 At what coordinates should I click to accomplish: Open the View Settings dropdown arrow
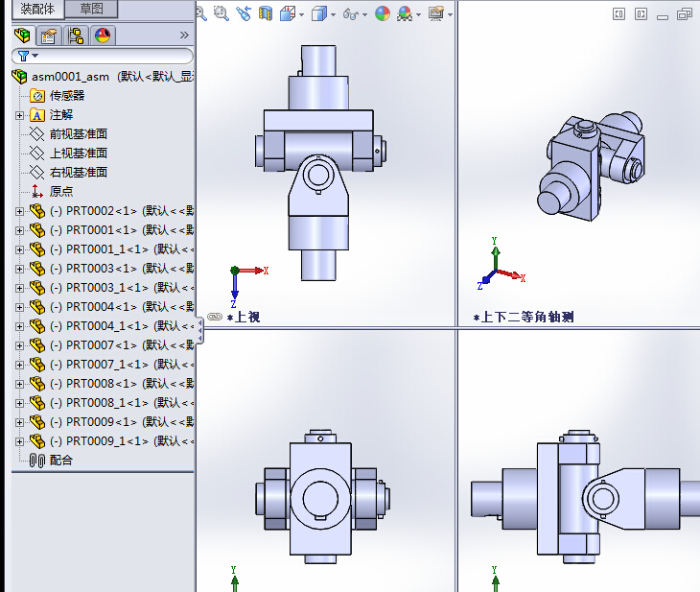(x=450, y=14)
